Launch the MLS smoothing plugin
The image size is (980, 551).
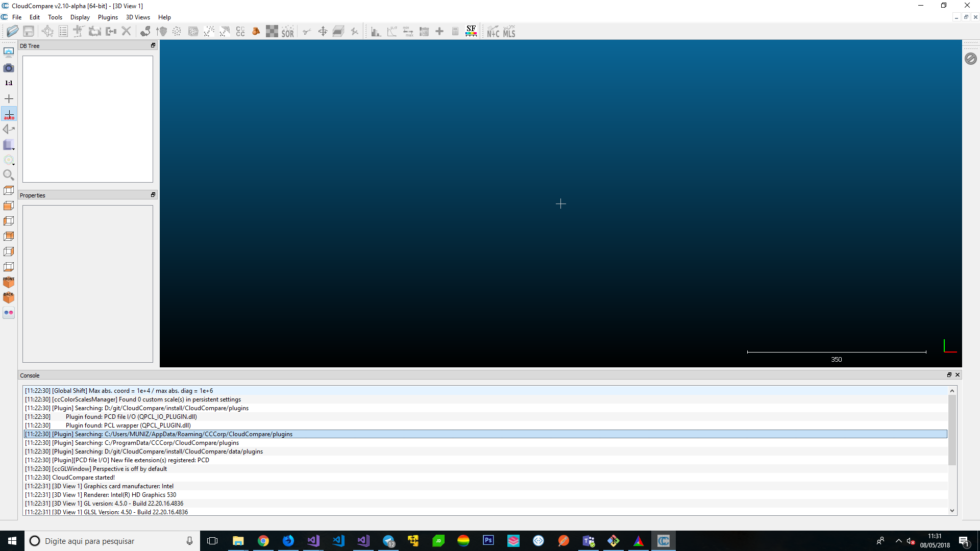pyautogui.click(x=509, y=31)
